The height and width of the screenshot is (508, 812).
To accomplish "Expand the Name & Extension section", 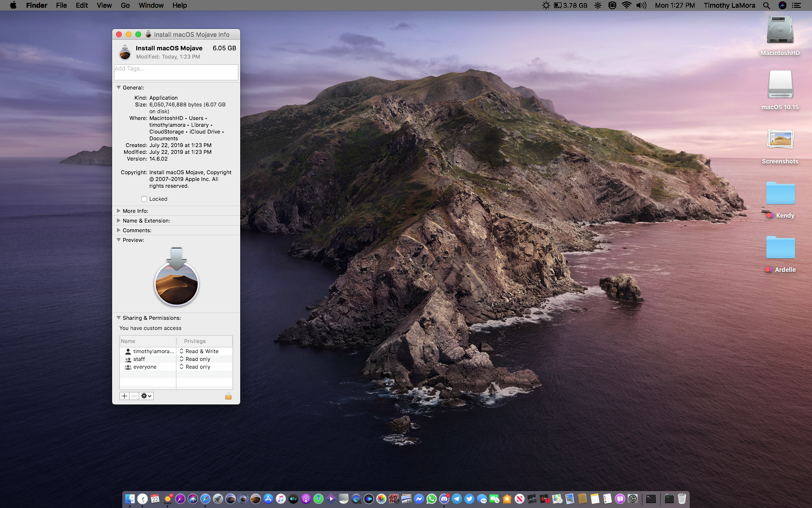I will (118, 221).
